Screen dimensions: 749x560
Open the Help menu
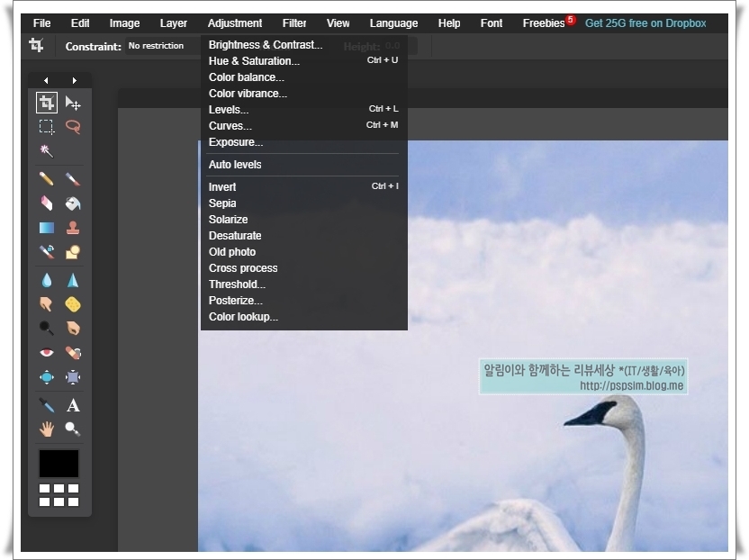[x=449, y=23]
